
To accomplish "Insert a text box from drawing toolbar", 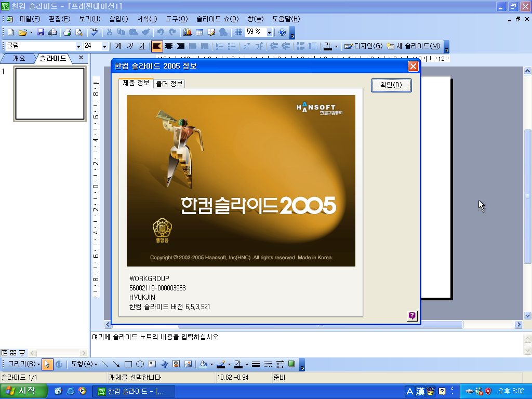I will click(x=152, y=364).
